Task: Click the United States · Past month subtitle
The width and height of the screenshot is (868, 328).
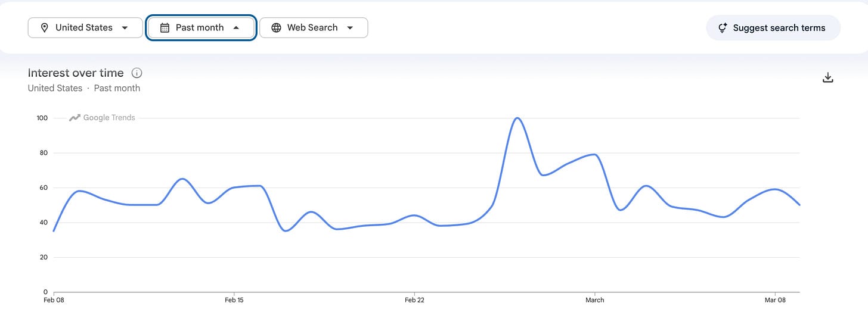Action: pyautogui.click(x=84, y=88)
